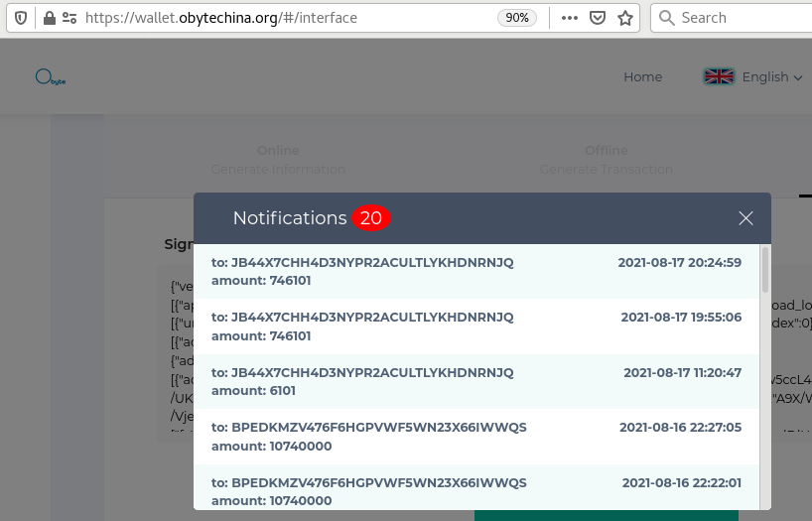This screenshot has width=812, height=521.
Task: Save page to Pocket icon
Action: pyautogui.click(x=598, y=18)
